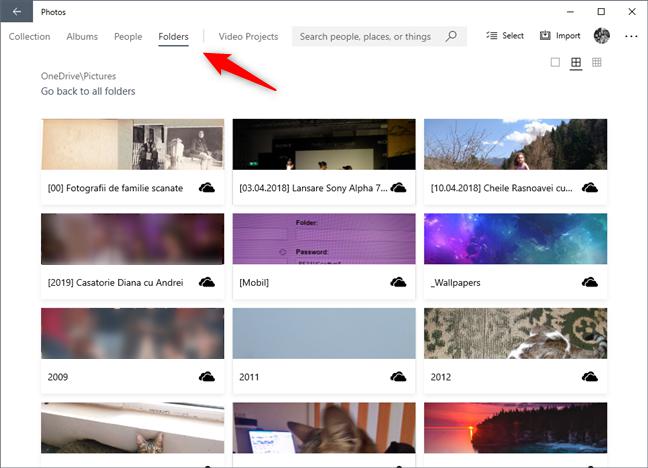Click the "[03.04.2018] Lansare Sony Alpha 7..." label
The width and height of the screenshot is (648, 468).
click(x=313, y=188)
